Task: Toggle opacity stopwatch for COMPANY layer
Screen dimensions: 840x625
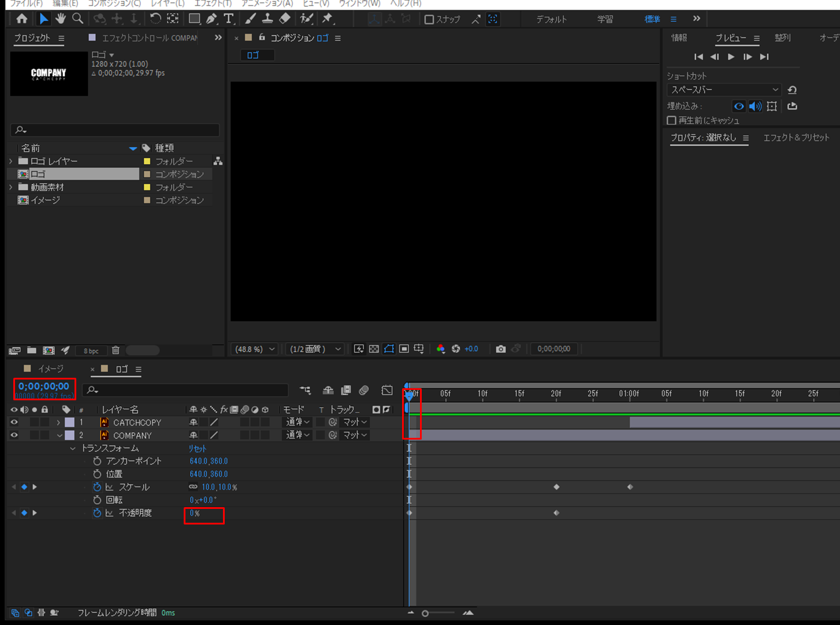Action: (97, 513)
